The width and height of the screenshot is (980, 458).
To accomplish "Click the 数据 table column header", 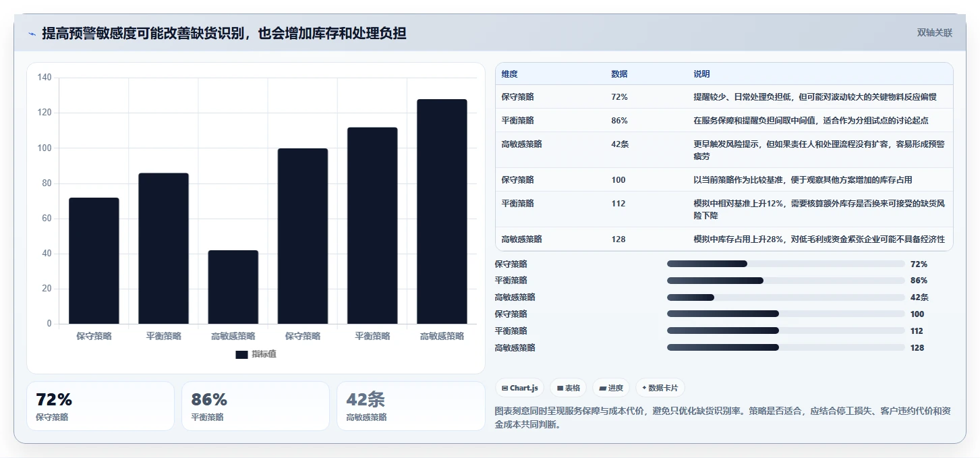I will point(619,74).
